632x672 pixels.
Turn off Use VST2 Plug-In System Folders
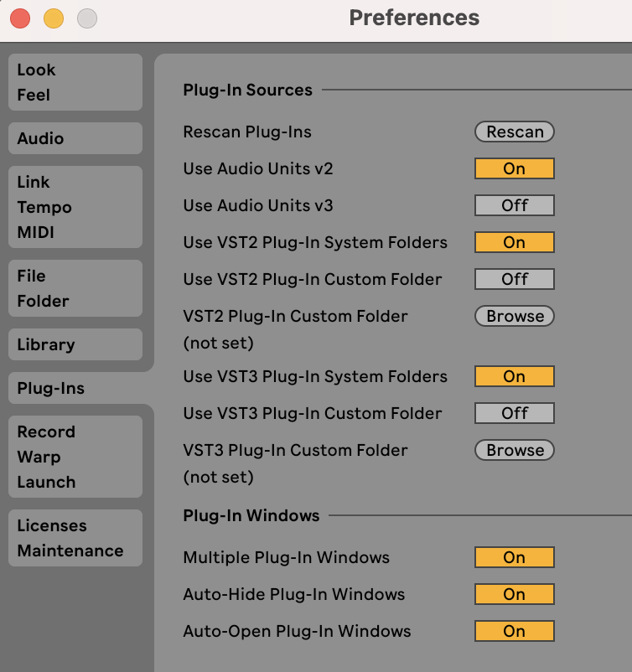click(515, 242)
